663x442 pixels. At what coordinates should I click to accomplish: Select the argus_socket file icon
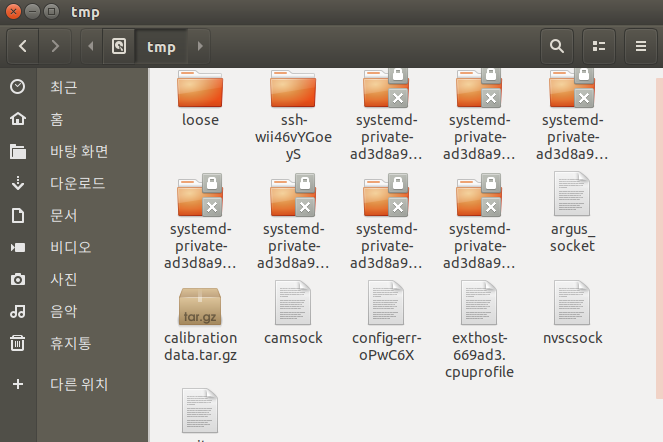tap(572, 194)
